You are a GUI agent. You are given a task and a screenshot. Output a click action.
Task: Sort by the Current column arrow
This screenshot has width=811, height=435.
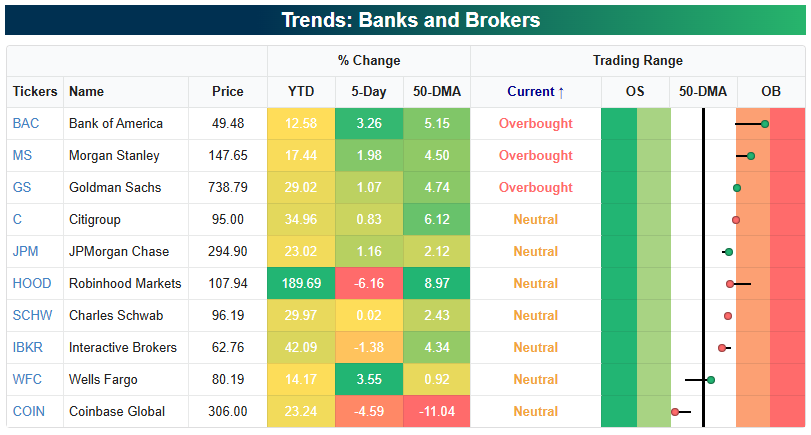(560, 92)
